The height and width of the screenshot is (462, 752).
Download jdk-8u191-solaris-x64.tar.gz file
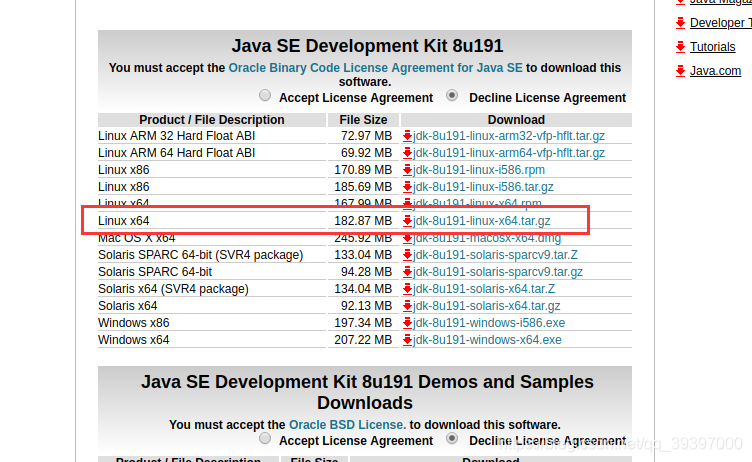[x=487, y=306]
